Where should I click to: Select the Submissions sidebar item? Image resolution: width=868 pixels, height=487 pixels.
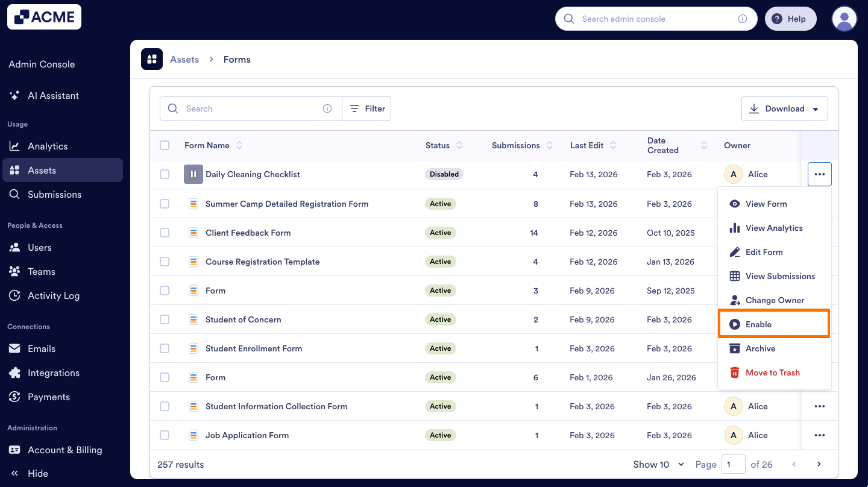coord(54,194)
